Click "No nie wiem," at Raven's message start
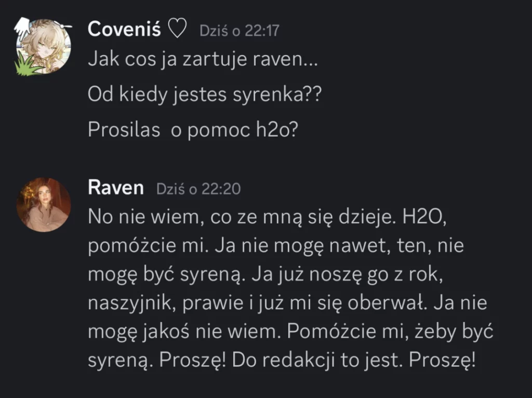The image size is (532, 398). (x=146, y=217)
